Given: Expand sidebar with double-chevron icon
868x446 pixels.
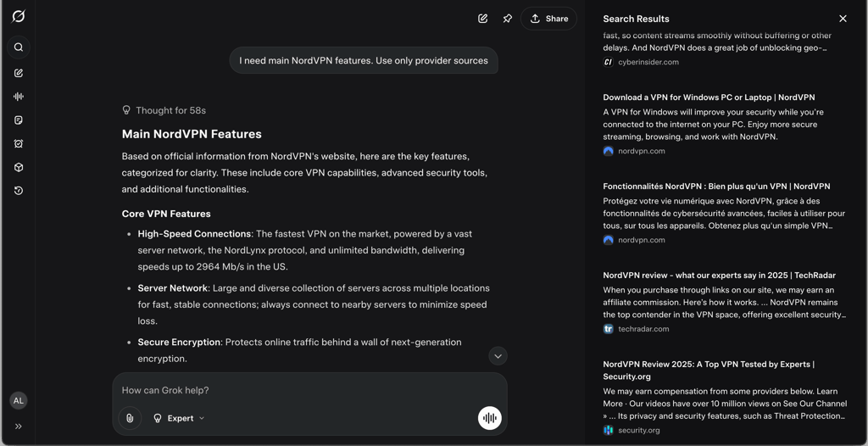Looking at the screenshot, I should pos(19,426).
